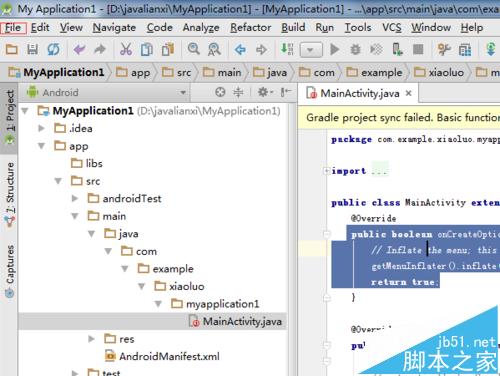Click the app breadcrumb
Viewport: 500px width, 376px height.
click(133, 72)
